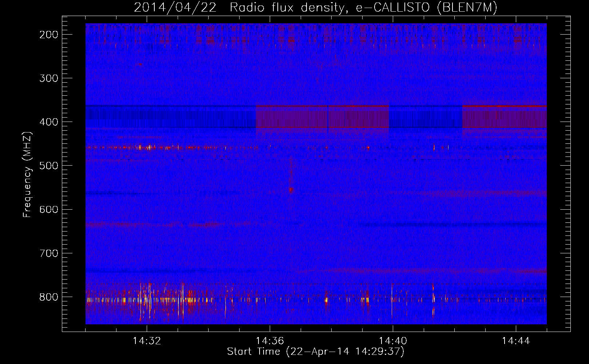Screen dimensions: 589x364
Task: Select the 'Frequency (MHZ)' axis label
Action: point(27,174)
